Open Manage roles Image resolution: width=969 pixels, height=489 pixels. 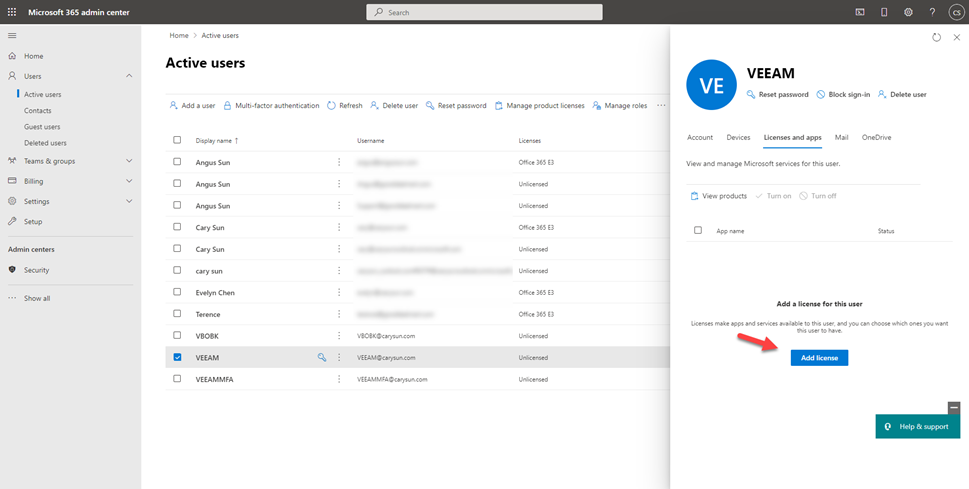tap(619, 106)
